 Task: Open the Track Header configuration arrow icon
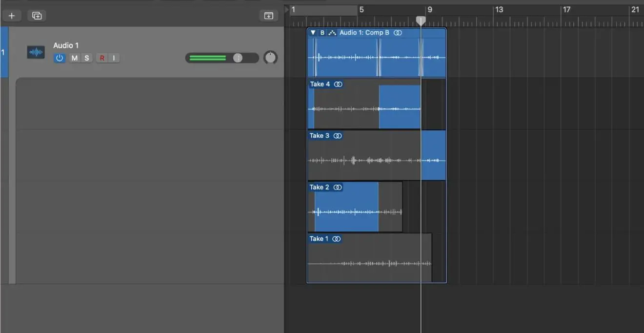(x=268, y=15)
